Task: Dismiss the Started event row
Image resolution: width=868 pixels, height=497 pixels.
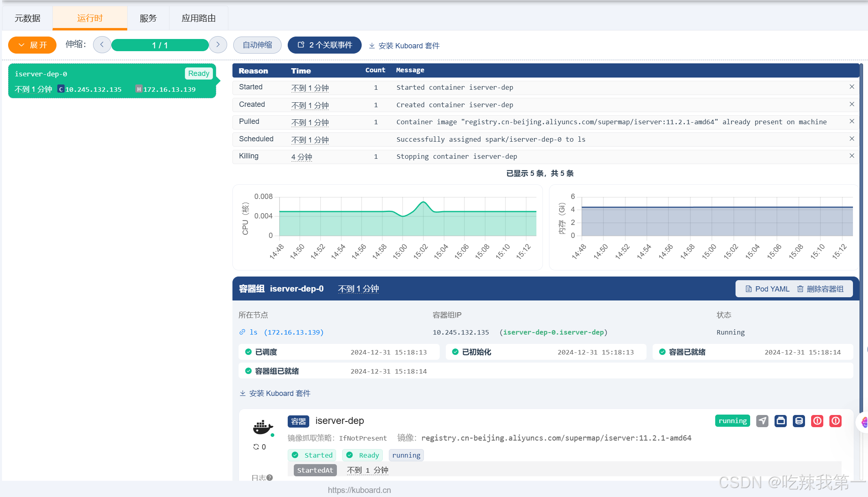Action: (852, 87)
